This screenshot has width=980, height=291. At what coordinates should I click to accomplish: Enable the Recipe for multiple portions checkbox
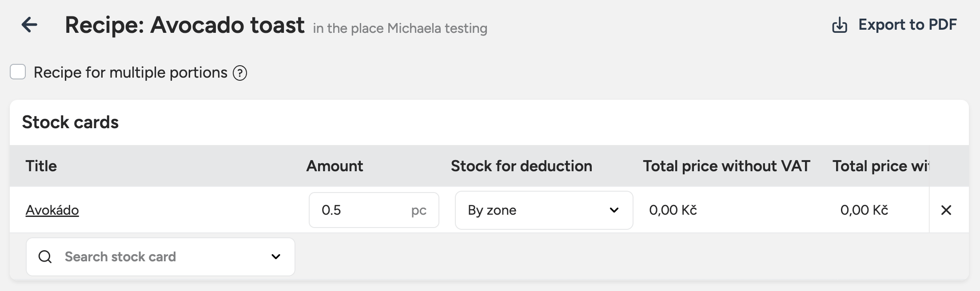point(18,72)
